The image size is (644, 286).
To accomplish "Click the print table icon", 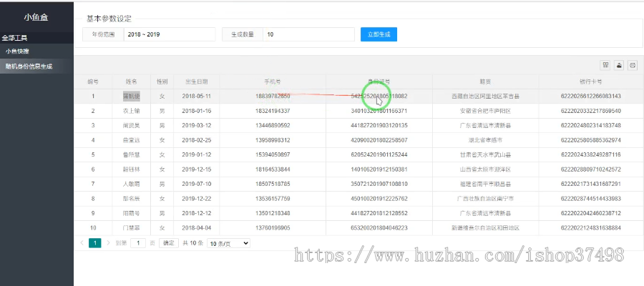I will pos(633,65).
